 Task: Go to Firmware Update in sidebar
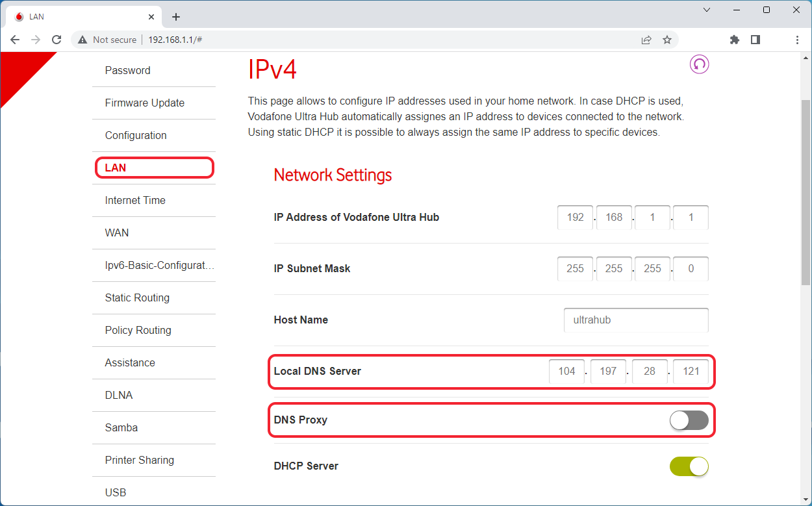click(x=145, y=103)
